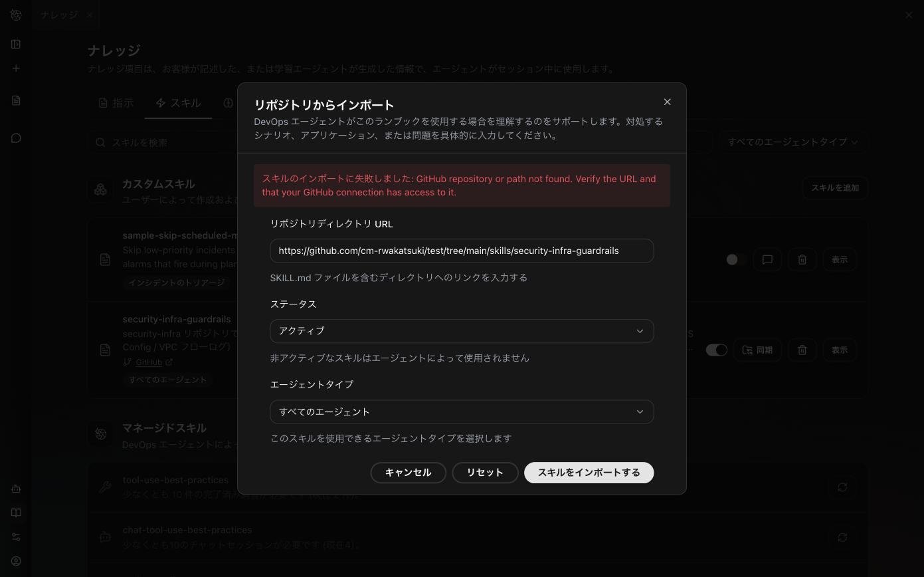Click the スキルを追加 button
924x577 pixels.
835,187
